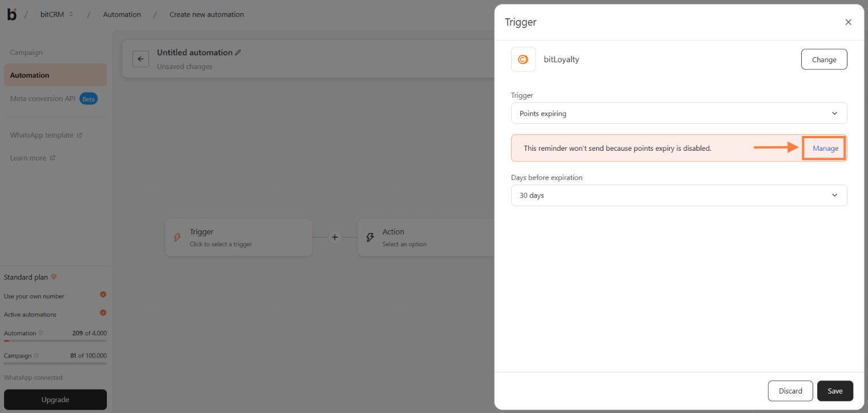Click the Standard plan label
The height and width of the screenshot is (413, 868).
26,277
